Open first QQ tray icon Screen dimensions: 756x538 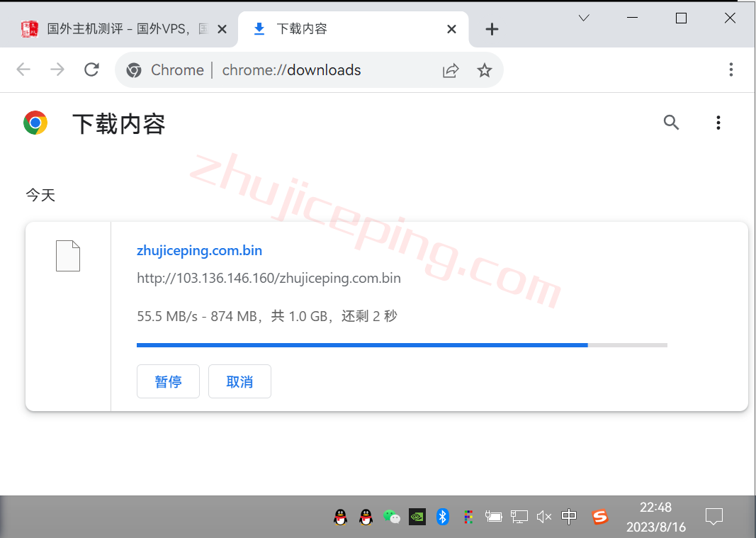(340, 517)
